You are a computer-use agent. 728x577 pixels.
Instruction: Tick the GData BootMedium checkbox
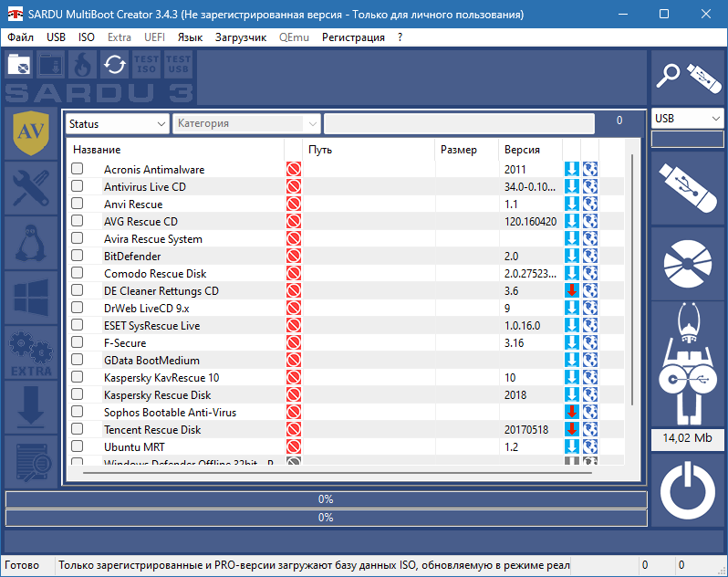pos(77,360)
